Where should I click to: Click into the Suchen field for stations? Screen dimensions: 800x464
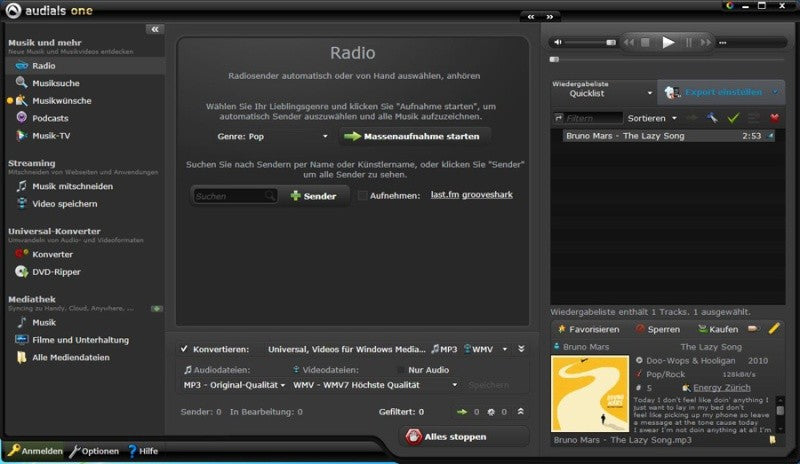pyautogui.click(x=234, y=196)
